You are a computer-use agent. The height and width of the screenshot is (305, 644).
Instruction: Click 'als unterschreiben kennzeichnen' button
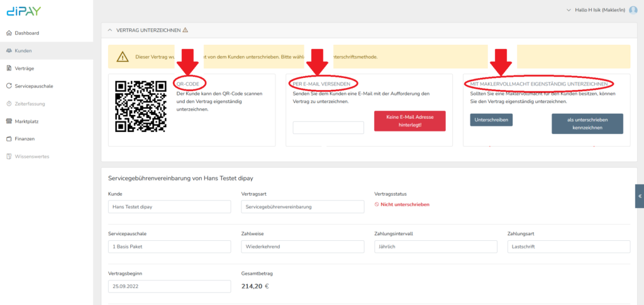[587, 123]
